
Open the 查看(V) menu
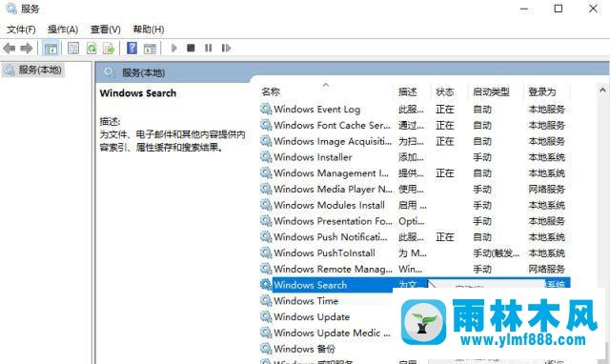(106, 30)
